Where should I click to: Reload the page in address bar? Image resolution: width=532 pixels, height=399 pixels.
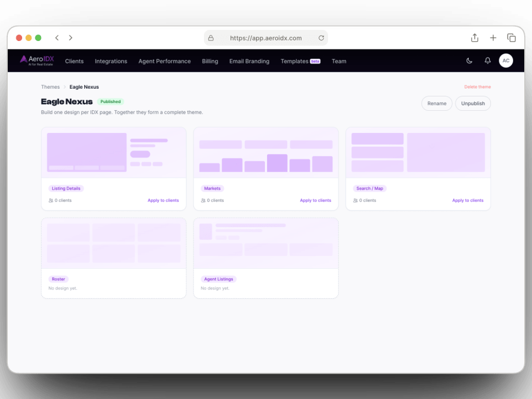point(321,38)
